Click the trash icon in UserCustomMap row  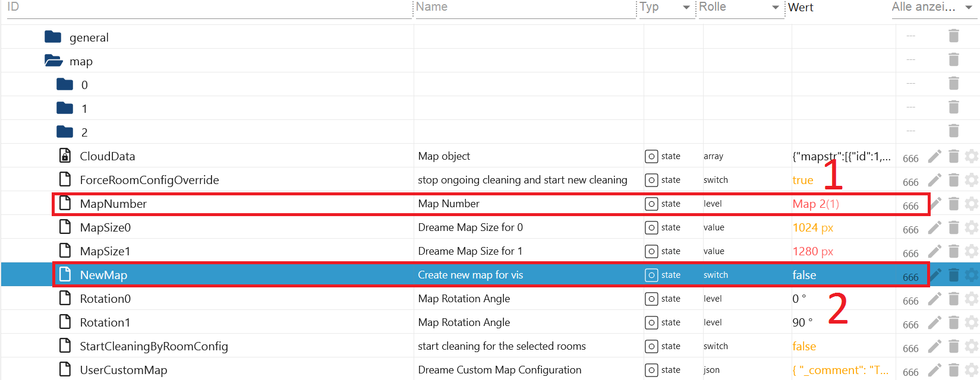(x=954, y=370)
